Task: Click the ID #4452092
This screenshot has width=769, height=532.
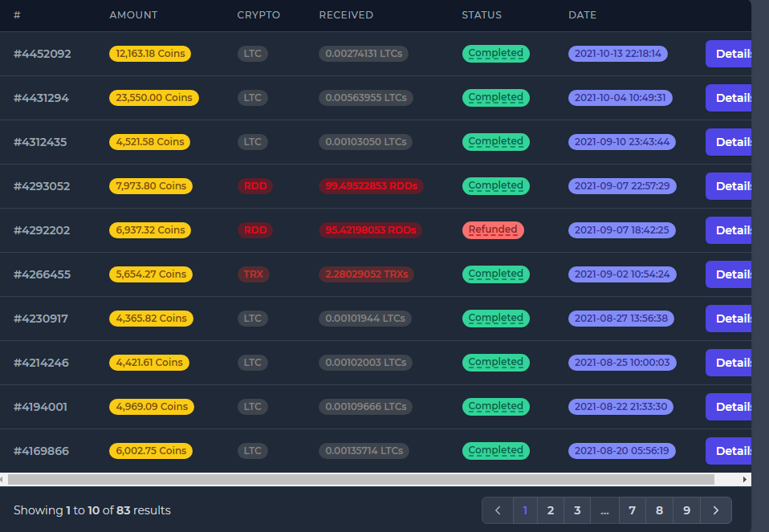Action: pos(43,54)
